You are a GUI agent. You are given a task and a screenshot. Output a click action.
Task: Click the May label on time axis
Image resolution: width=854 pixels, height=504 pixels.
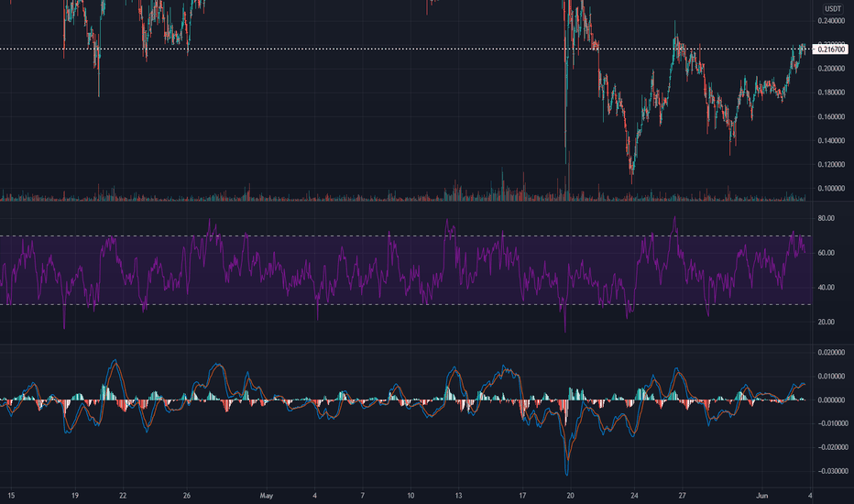coord(267,496)
